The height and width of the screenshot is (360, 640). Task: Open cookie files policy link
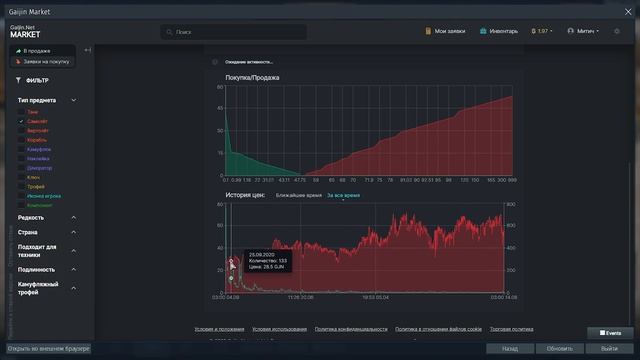click(x=438, y=329)
